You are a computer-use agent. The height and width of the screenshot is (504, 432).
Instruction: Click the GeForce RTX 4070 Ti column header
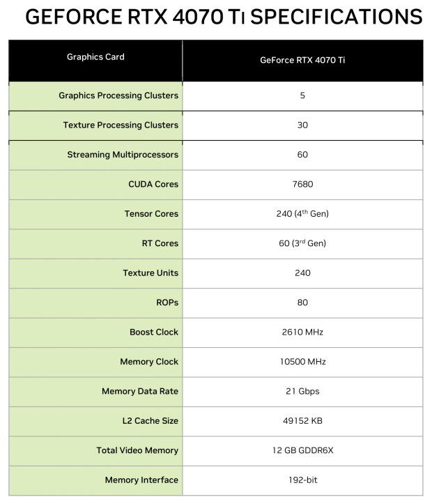pyautogui.click(x=302, y=60)
